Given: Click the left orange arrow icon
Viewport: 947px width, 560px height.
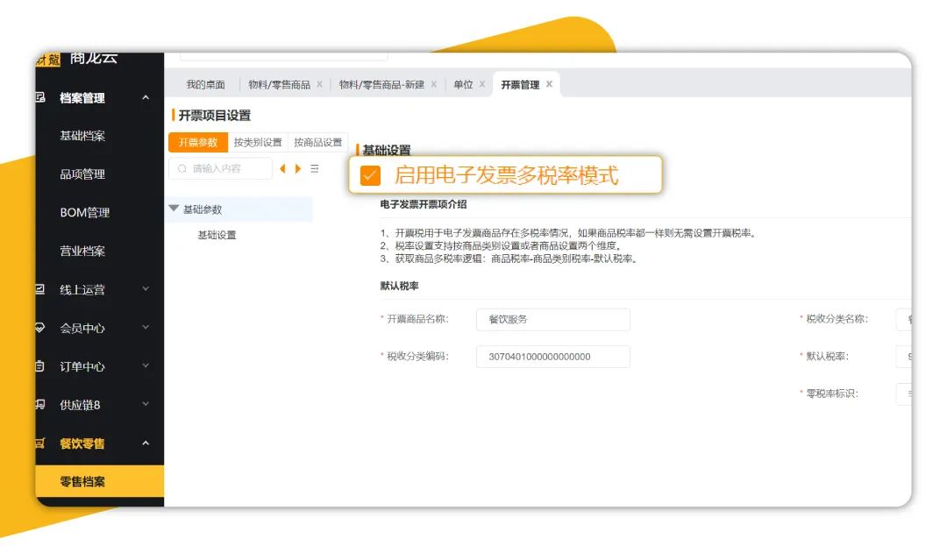Looking at the screenshot, I should point(282,168).
